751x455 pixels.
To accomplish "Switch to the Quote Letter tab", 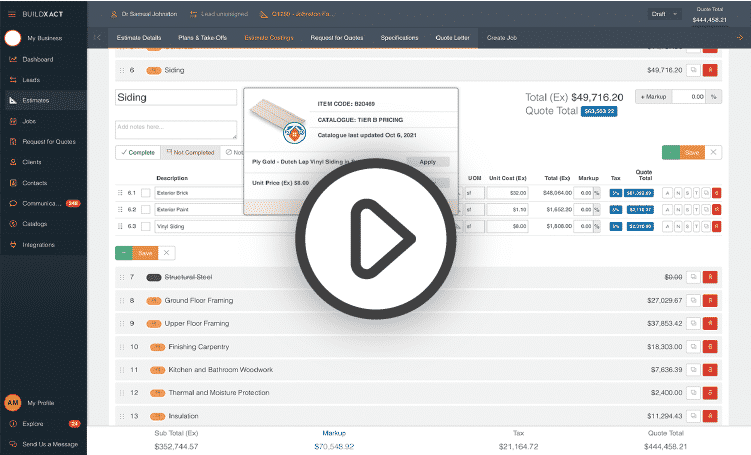I will [x=452, y=37].
